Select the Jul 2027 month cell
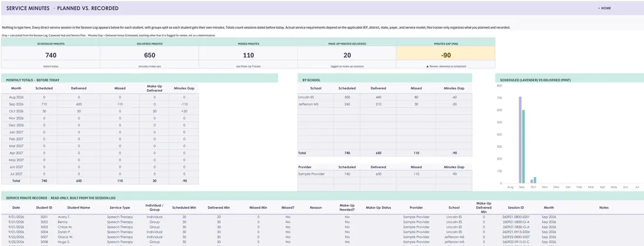644x246 pixels. point(16,174)
